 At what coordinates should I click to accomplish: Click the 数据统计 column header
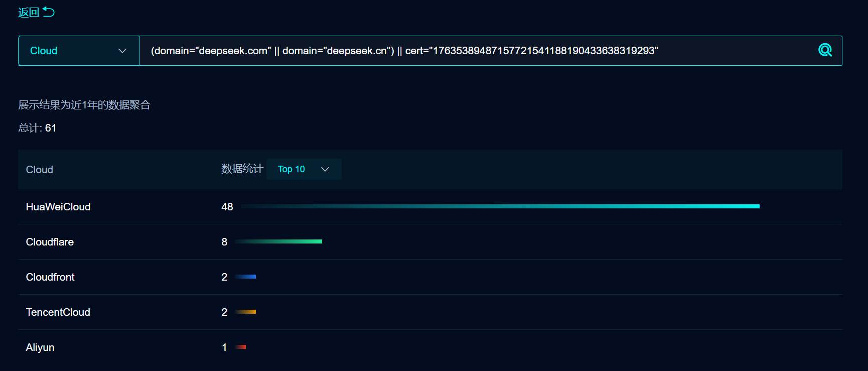[x=242, y=169]
